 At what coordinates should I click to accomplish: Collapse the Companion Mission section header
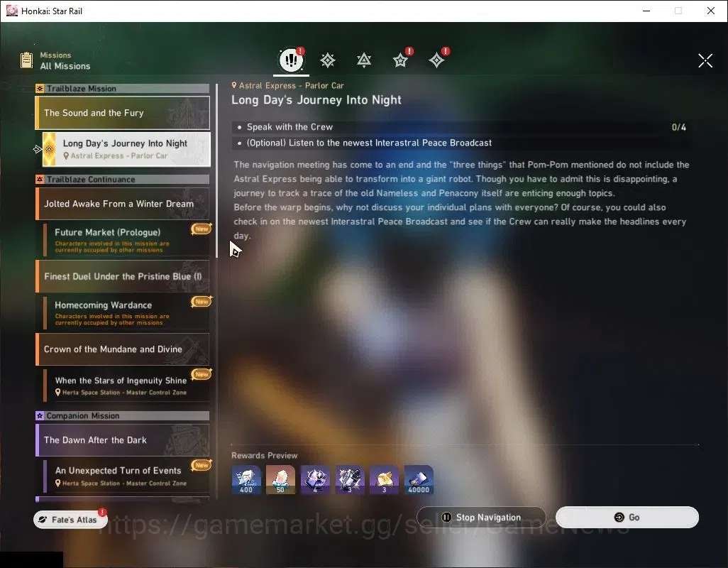pyautogui.click(x=123, y=415)
